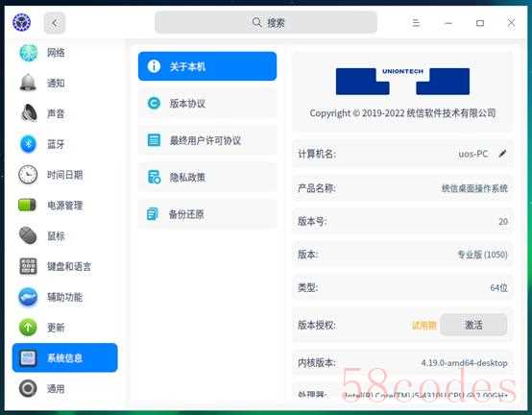This screenshot has height=415, width=532.
Task: Open the 通知 notification bell icon
Action: (x=28, y=83)
